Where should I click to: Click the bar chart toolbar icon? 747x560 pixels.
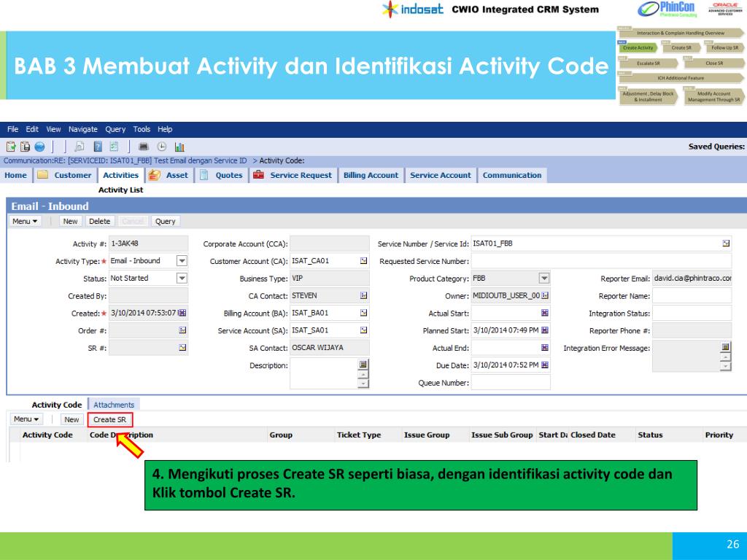coord(179,147)
